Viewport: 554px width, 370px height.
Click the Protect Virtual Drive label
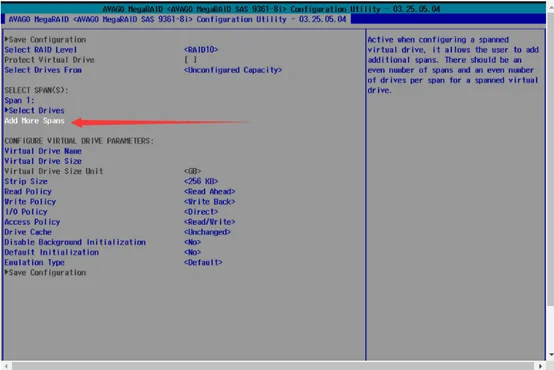click(49, 60)
